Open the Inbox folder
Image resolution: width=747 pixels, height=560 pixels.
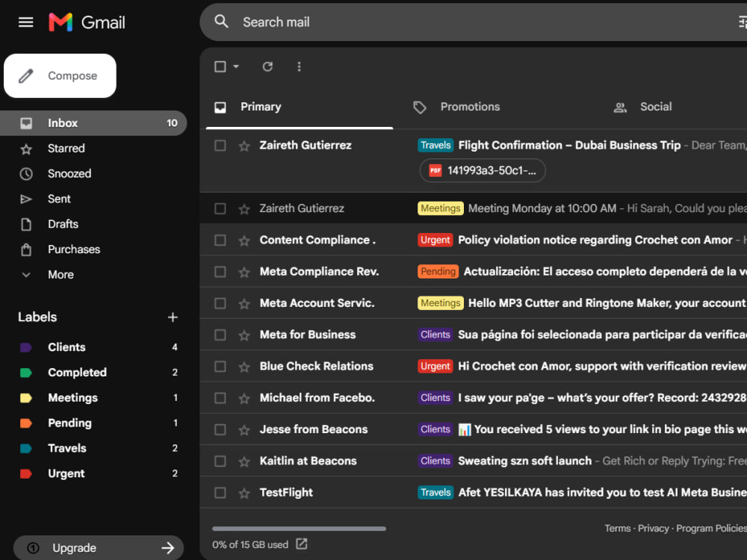pos(93,123)
